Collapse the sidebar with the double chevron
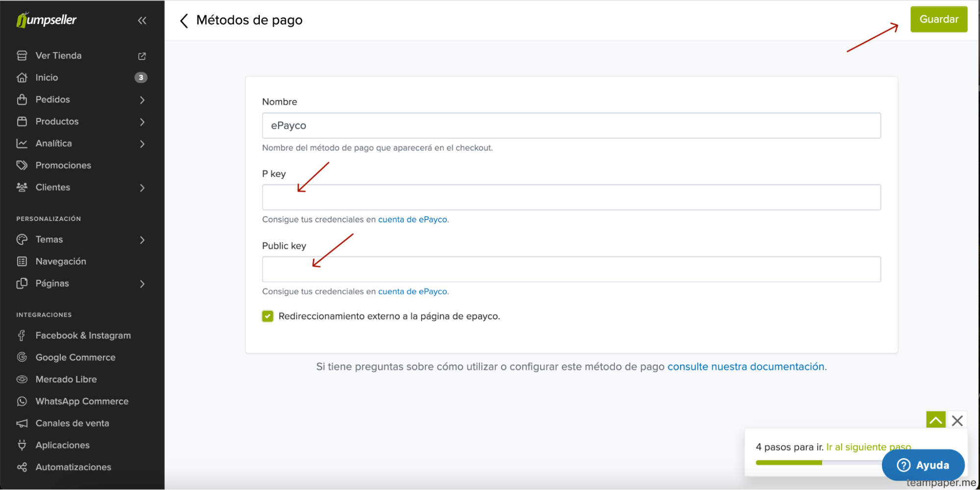This screenshot has height=490, width=980. coord(142,21)
